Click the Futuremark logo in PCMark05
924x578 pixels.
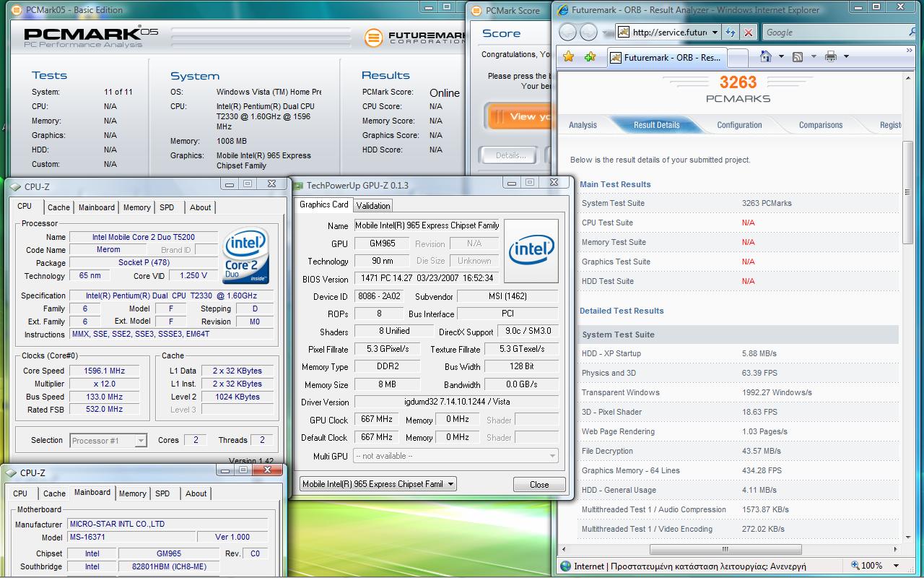[x=415, y=37]
